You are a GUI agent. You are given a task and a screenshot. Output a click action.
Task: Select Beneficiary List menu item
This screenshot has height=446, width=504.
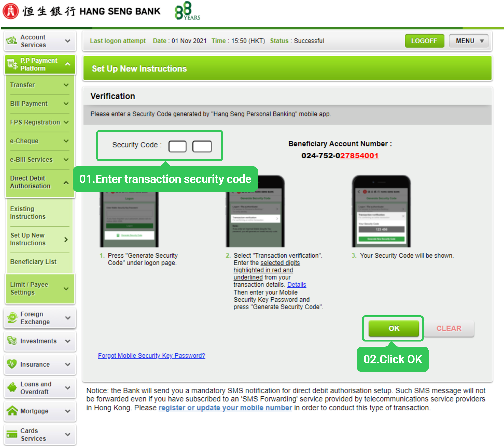[33, 262]
